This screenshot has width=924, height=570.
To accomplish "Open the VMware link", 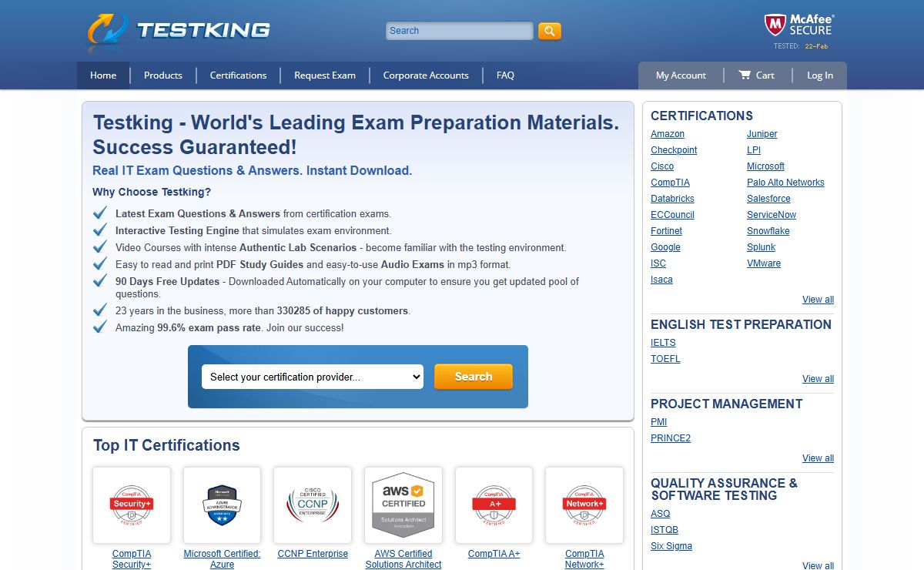I will [764, 263].
